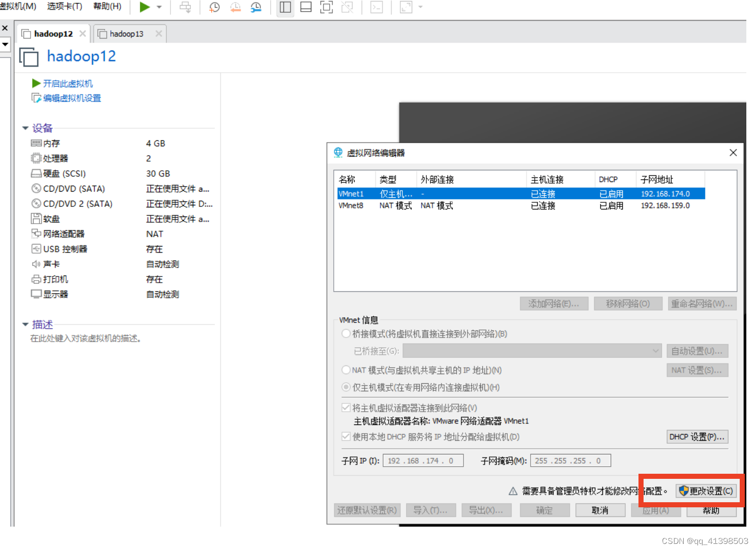Screen dimensions: 756x550
Task: Open the dropdown arrow beside the play icon
Action: (x=159, y=7)
